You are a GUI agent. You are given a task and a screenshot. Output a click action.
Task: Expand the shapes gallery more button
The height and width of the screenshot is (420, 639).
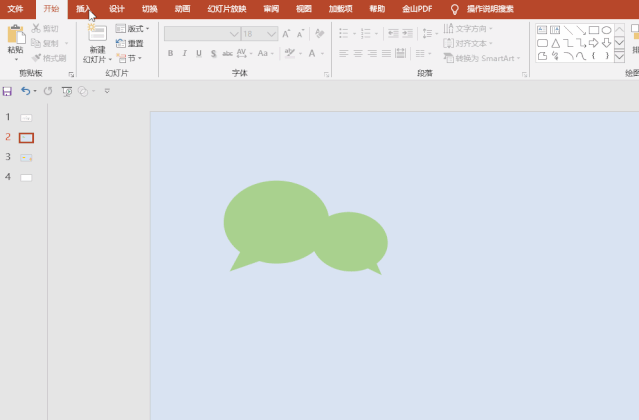pyautogui.click(x=619, y=56)
